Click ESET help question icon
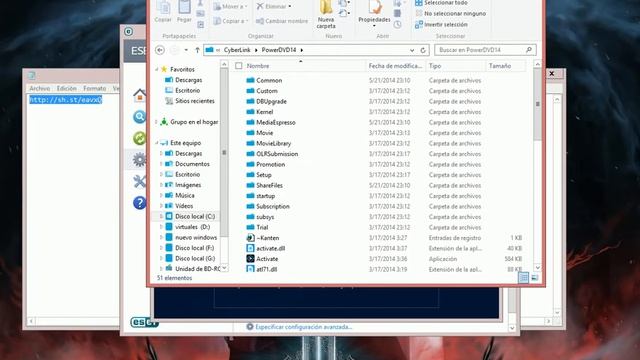This screenshot has width=640, height=360. [x=139, y=203]
